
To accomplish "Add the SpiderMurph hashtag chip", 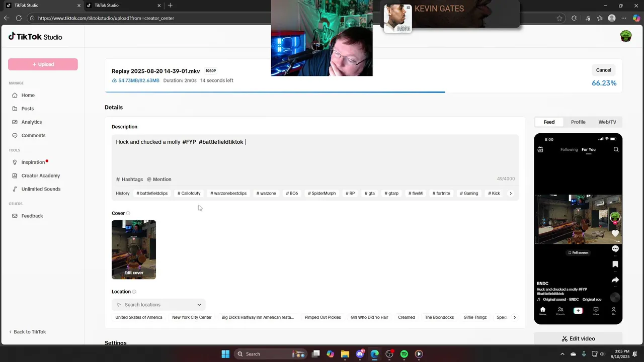I will pos(321,193).
